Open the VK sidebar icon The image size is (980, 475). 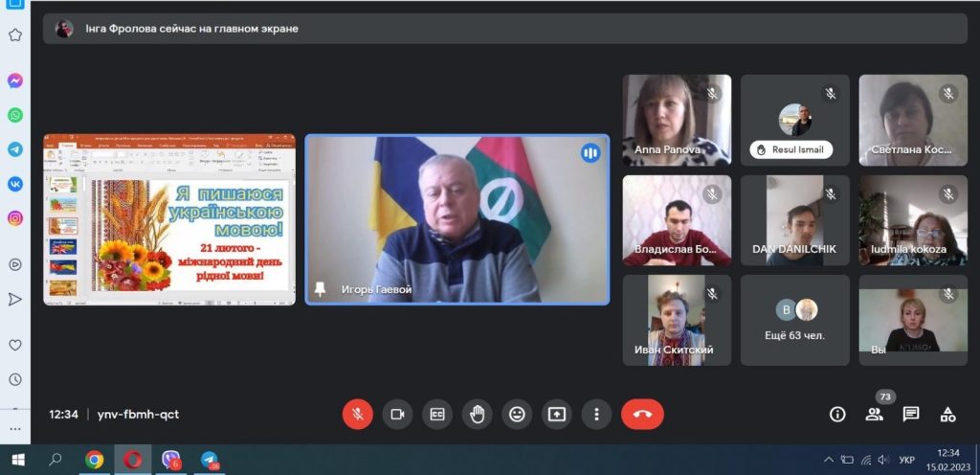[x=15, y=183]
